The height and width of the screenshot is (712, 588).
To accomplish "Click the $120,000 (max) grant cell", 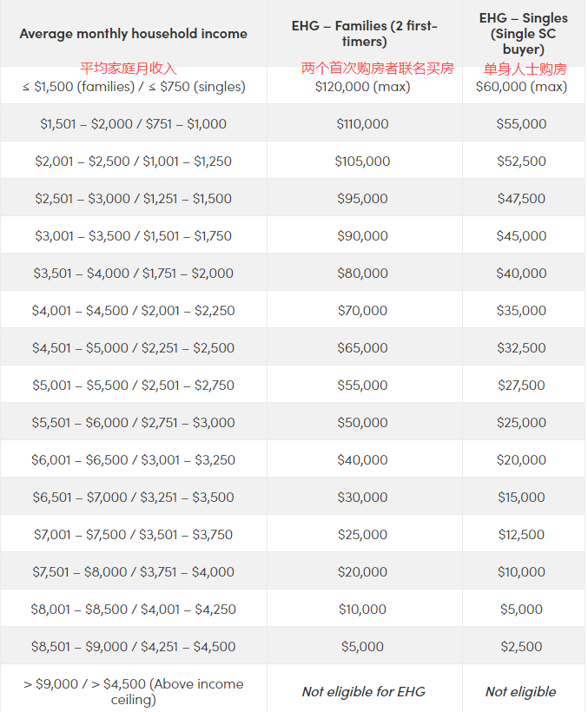I will [363, 87].
